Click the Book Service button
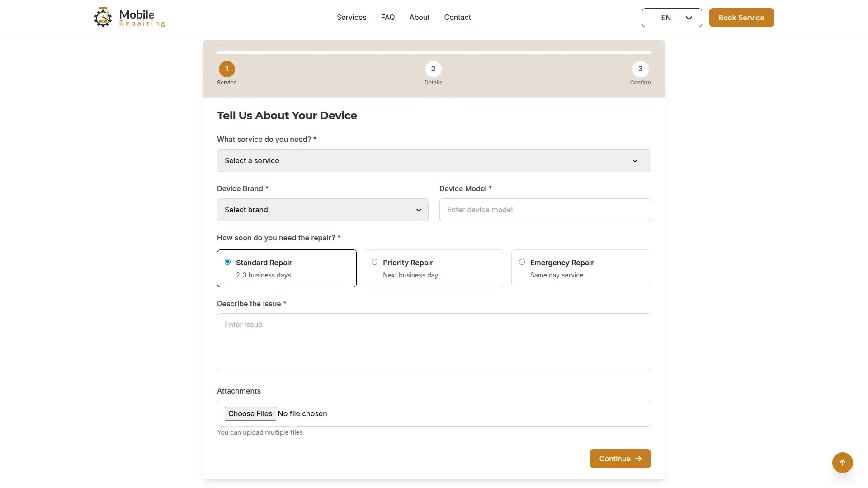Image resolution: width=868 pixels, height=488 pixels. click(x=741, y=18)
